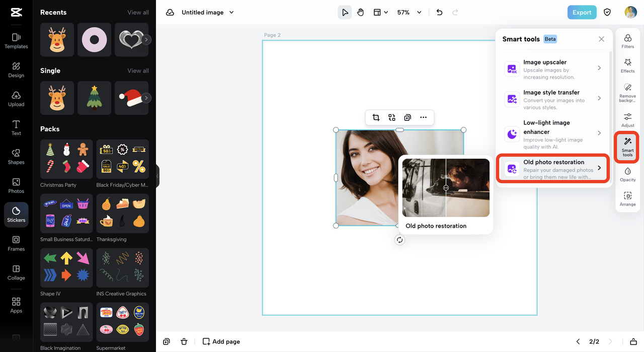The height and width of the screenshot is (352, 644).
Task: Click the Export button
Action: pyautogui.click(x=582, y=13)
